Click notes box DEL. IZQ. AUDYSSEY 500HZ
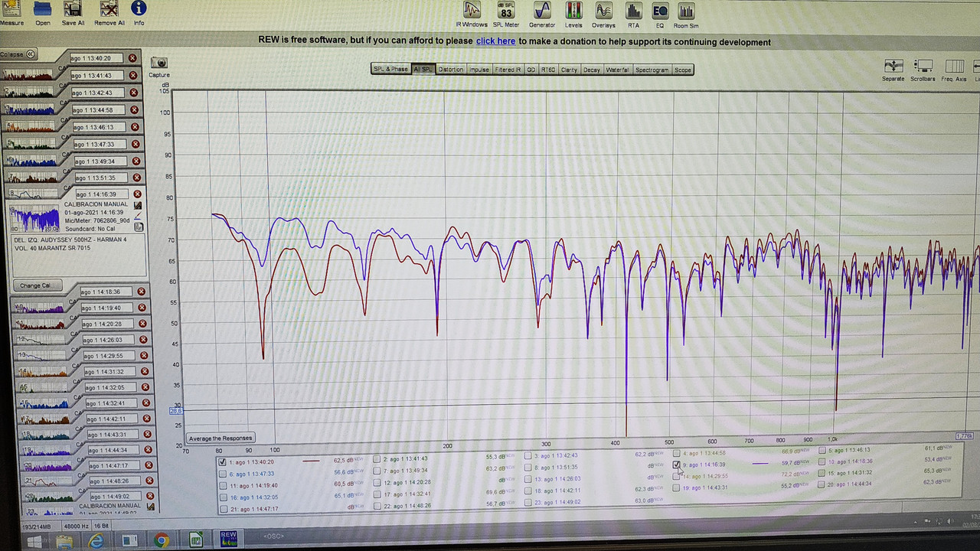The height and width of the screenshot is (551, 980). coord(79,256)
